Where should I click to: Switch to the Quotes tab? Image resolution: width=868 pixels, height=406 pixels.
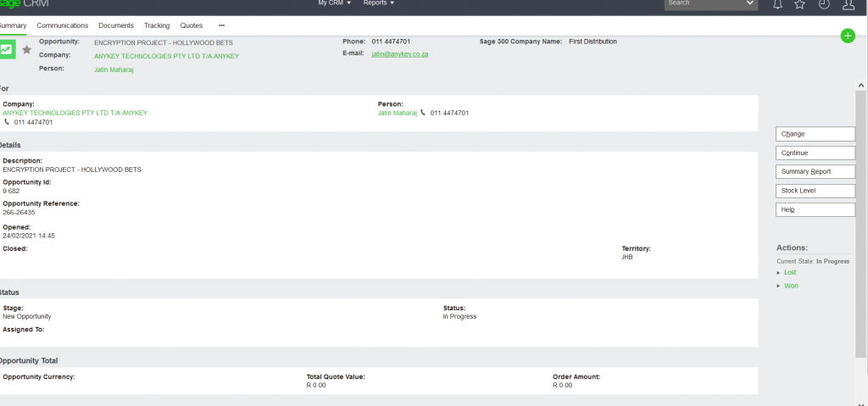pyautogui.click(x=192, y=25)
